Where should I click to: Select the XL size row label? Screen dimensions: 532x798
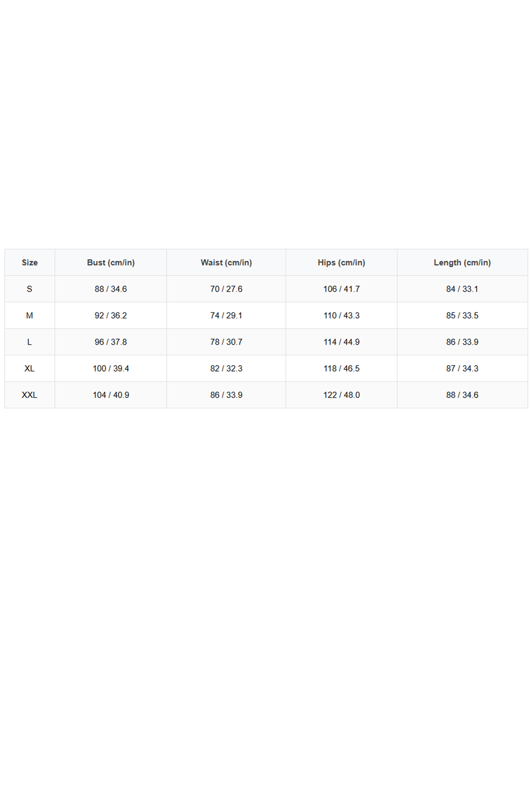click(x=29, y=368)
